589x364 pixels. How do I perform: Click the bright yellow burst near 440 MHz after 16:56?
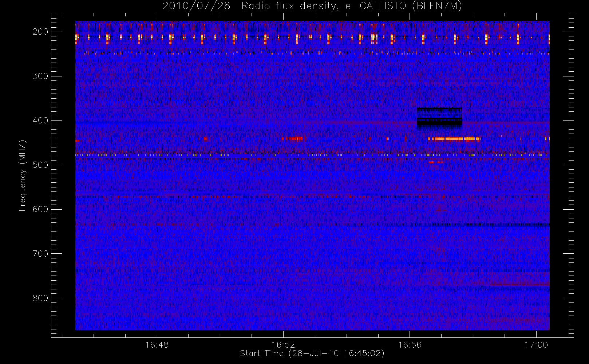(x=454, y=138)
